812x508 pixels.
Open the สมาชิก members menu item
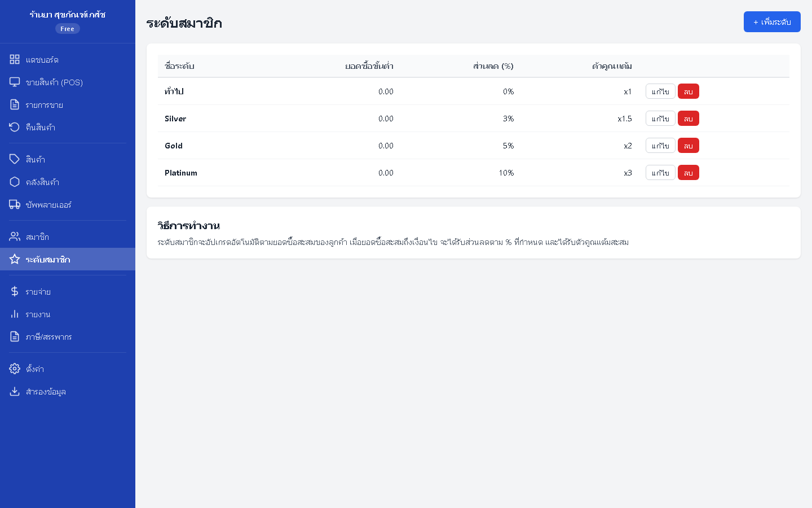(37, 237)
